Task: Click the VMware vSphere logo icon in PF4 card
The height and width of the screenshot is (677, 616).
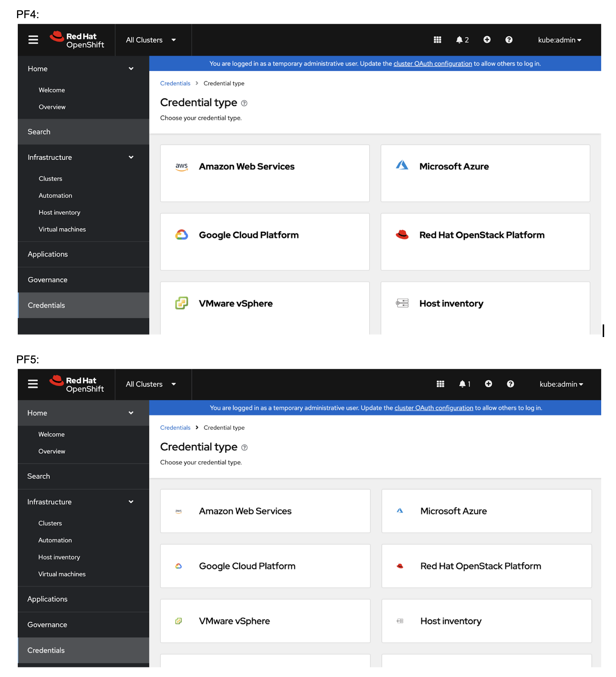Action: pos(181,303)
